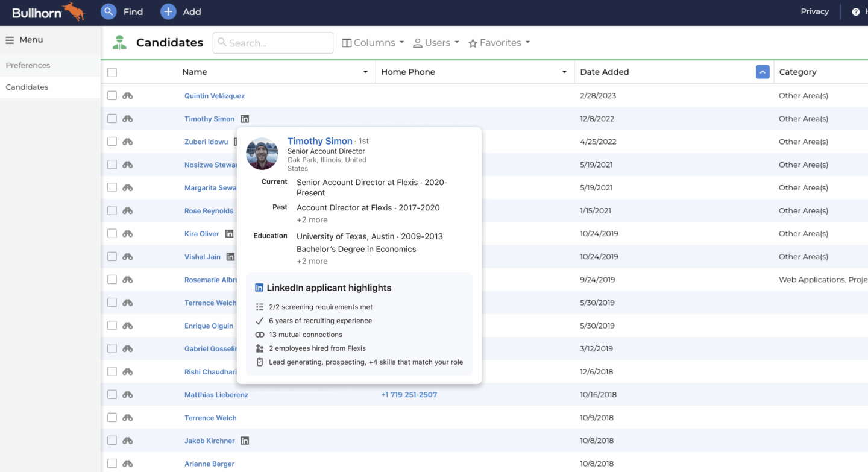Click binoculars icon for Kira Oliver

[x=127, y=233]
